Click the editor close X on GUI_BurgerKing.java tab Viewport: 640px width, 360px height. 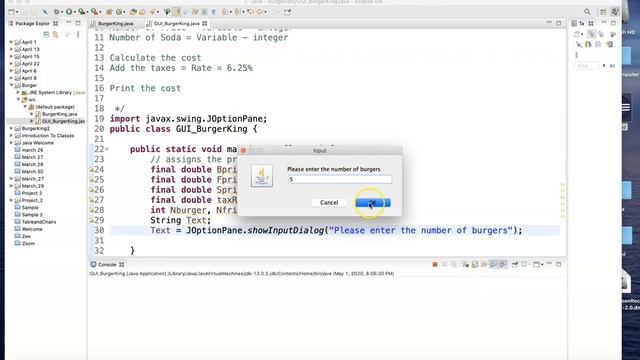(x=205, y=24)
